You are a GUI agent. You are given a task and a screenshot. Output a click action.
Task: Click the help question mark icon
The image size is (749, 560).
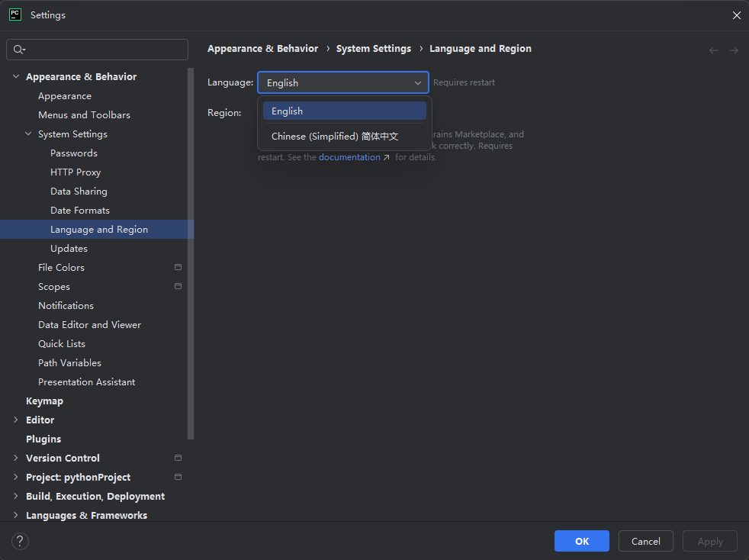tap(20, 542)
